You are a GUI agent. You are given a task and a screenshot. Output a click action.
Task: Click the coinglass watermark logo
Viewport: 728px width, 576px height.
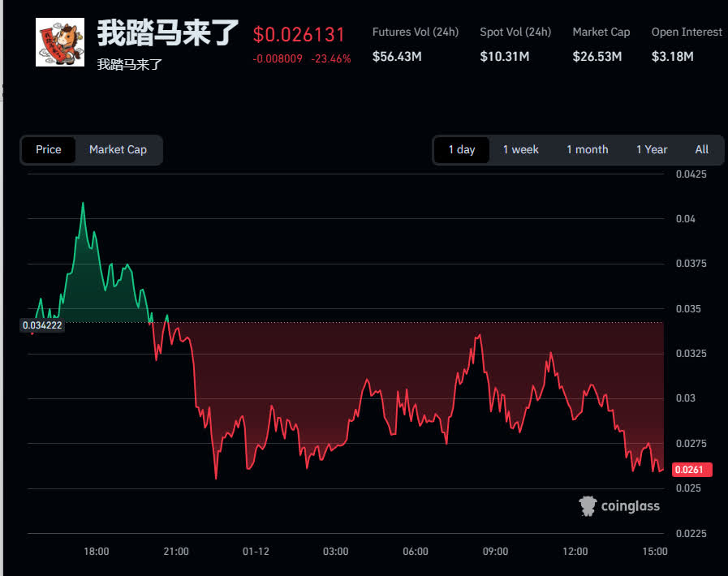pyautogui.click(x=619, y=506)
